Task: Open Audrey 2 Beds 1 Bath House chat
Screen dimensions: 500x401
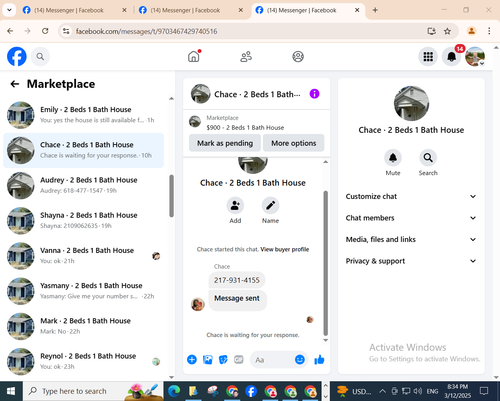Action: (x=83, y=185)
